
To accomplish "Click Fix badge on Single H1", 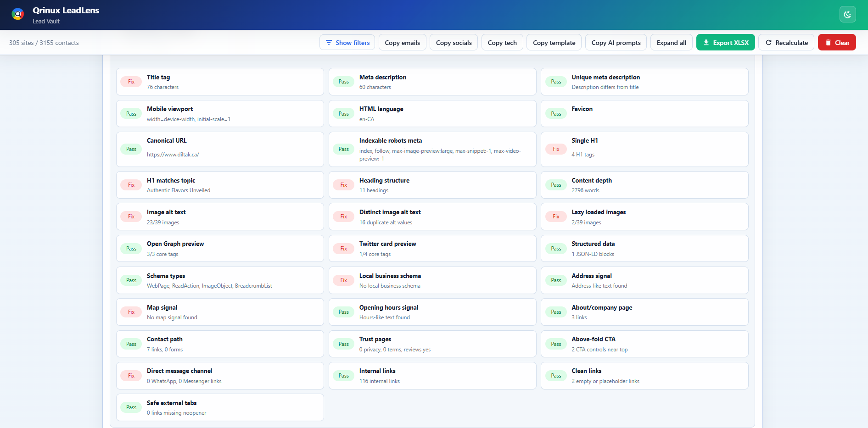I will (x=556, y=149).
